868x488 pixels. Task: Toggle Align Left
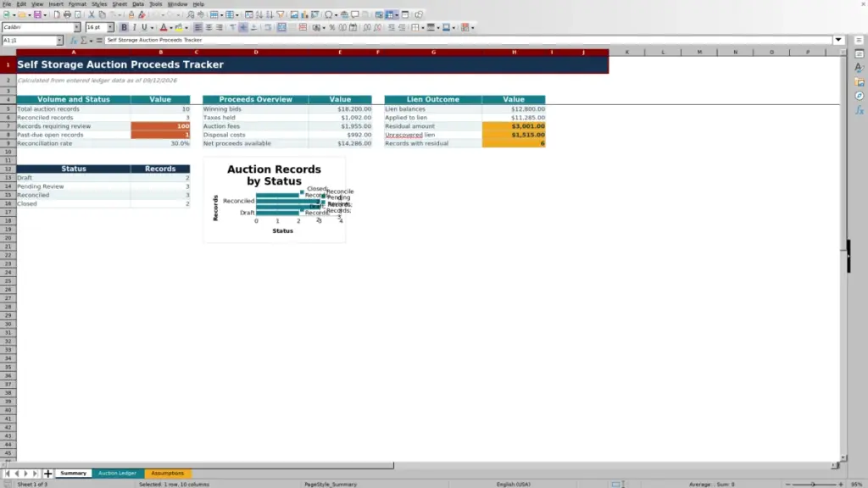pos(198,28)
